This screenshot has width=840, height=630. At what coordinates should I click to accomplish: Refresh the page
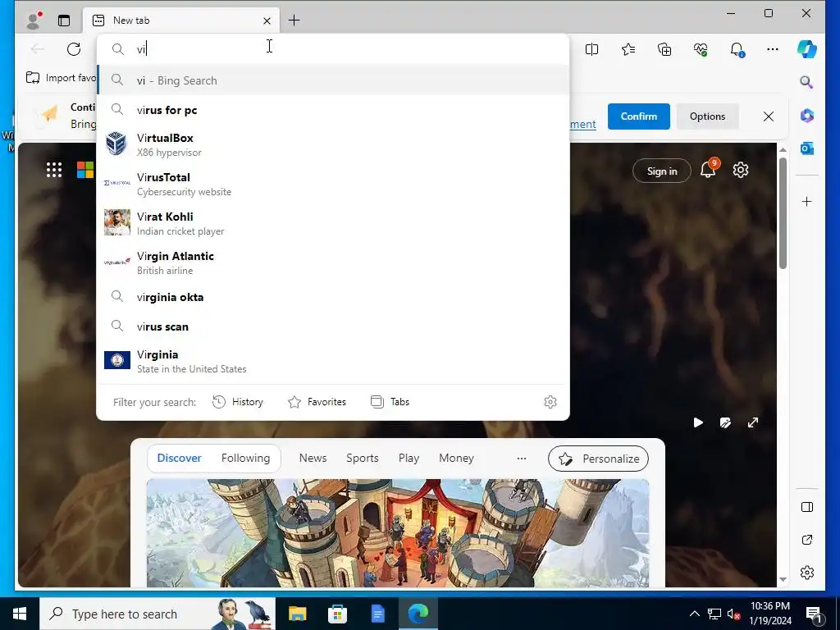click(74, 49)
